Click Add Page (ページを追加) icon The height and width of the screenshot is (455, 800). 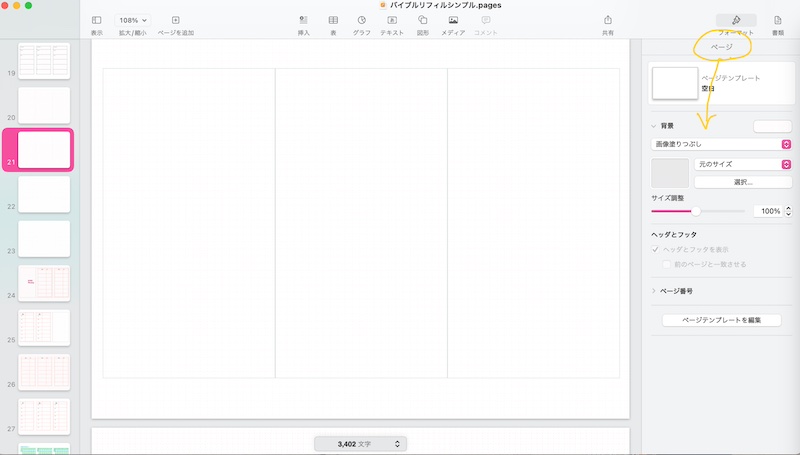(175, 20)
